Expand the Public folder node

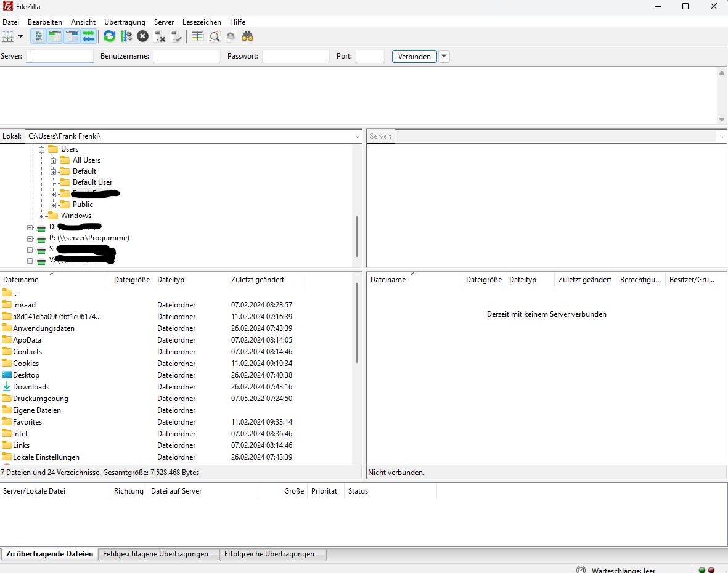click(53, 205)
